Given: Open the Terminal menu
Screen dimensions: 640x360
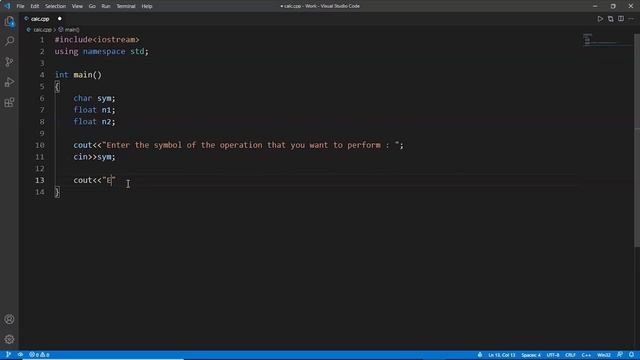Looking at the screenshot, I should (x=126, y=6).
